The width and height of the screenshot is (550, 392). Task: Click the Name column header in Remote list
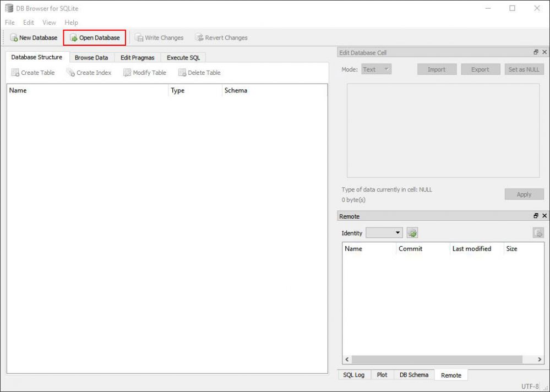(369, 249)
